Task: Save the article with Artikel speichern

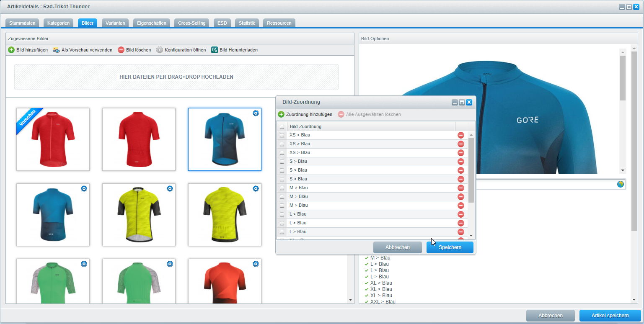Action: point(610,316)
